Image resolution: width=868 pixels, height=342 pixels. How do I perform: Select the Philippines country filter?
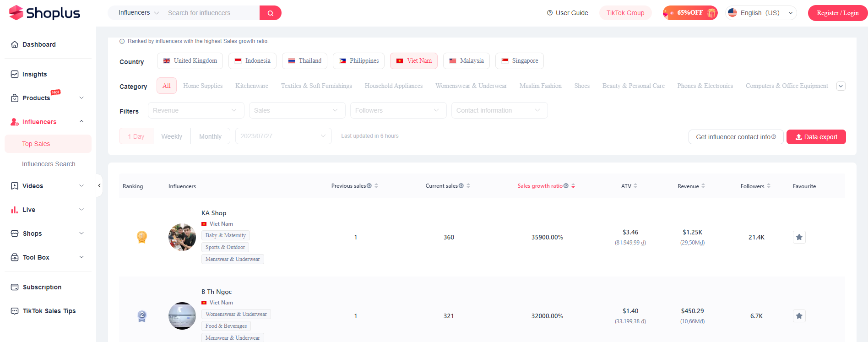coord(358,61)
